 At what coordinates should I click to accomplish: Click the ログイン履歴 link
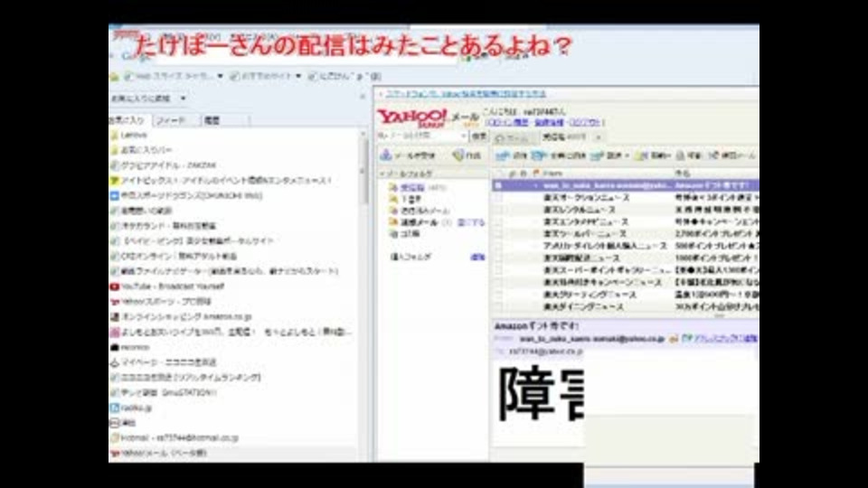point(507,122)
